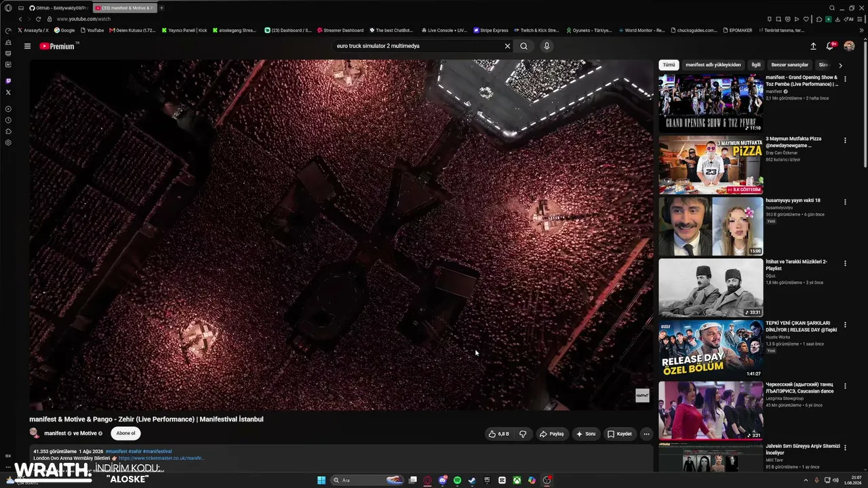Open options for 3 Maymun Mutfakta Pizza
Image resolution: width=868 pixels, height=488 pixels.
click(845, 140)
